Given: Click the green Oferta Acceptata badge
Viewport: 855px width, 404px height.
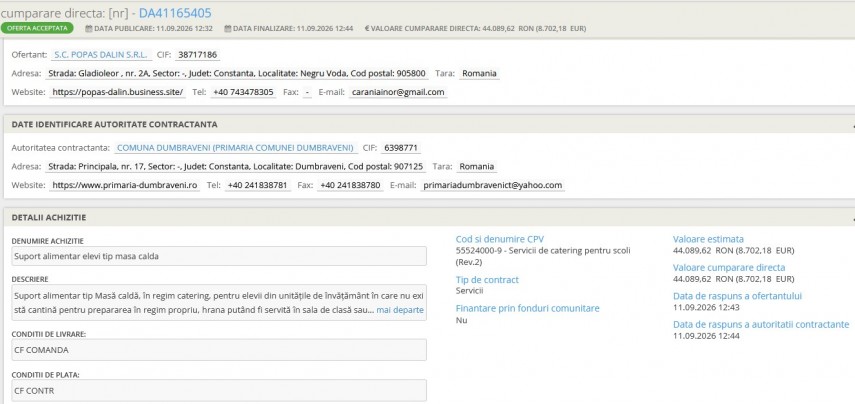Looking at the screenshot, I should pyautogui.click(x=37, y=28).
